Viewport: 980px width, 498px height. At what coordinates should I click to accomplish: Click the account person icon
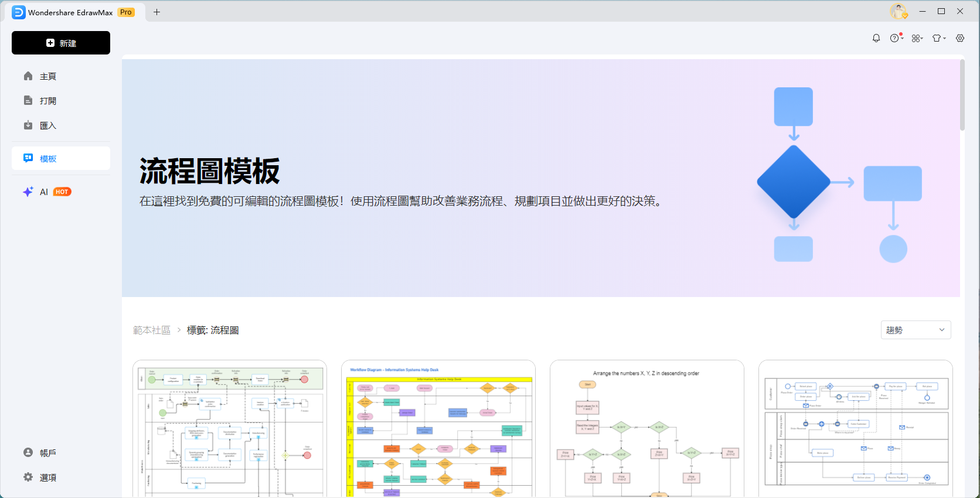point(28,452)
